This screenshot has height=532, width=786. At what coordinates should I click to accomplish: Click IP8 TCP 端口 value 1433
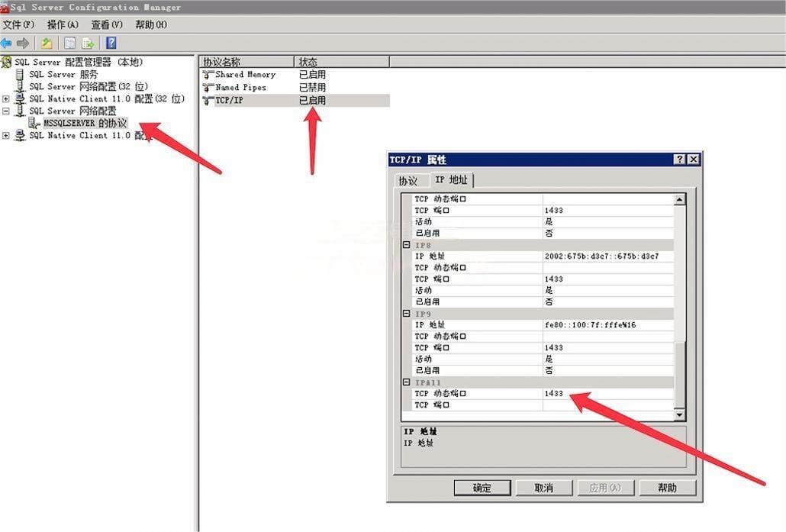554,279
